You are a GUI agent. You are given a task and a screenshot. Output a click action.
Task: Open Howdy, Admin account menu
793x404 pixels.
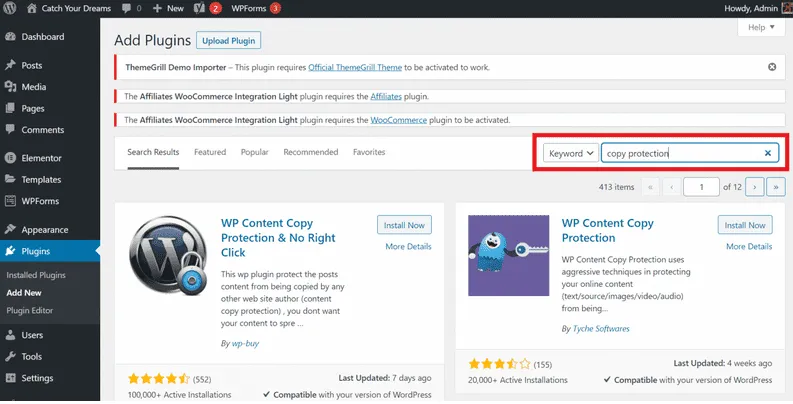(x=758, y=8)
